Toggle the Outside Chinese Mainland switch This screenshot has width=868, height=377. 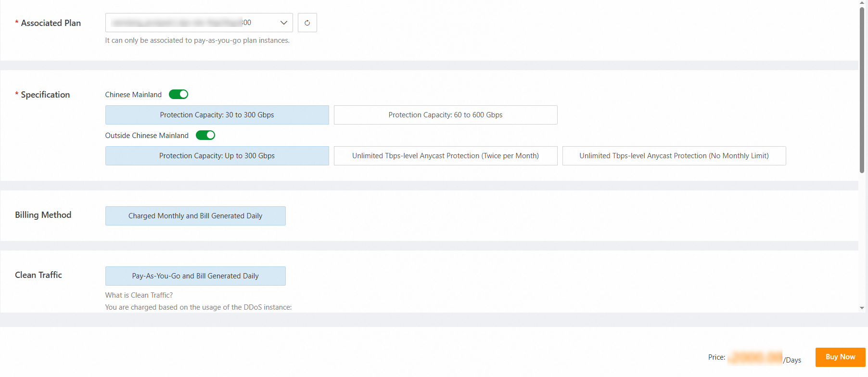205,135
